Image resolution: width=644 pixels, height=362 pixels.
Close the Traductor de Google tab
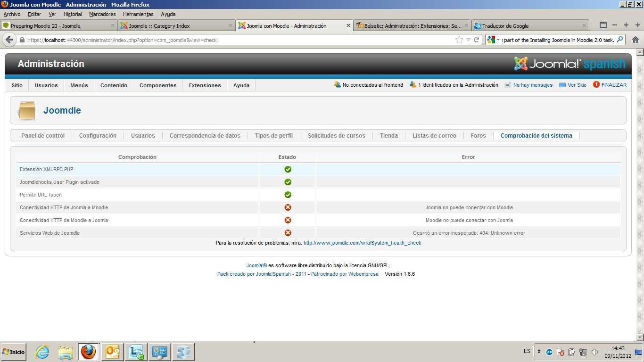585,25
